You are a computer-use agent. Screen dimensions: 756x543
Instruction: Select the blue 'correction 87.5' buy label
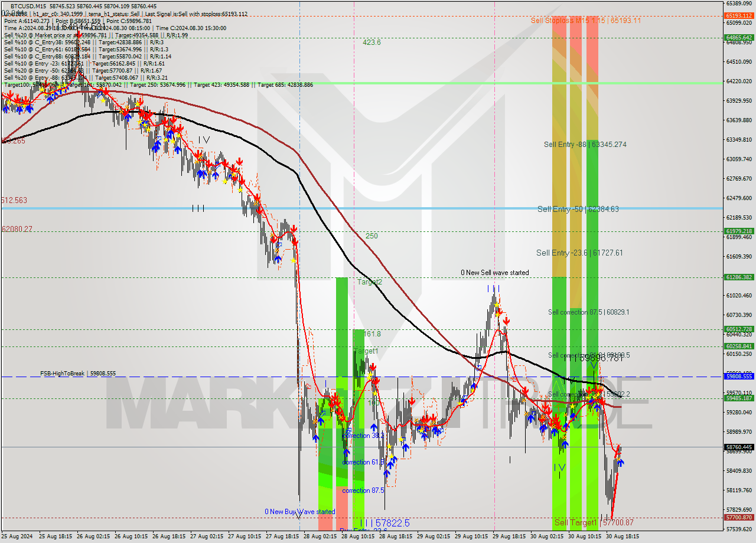[363, 490]
